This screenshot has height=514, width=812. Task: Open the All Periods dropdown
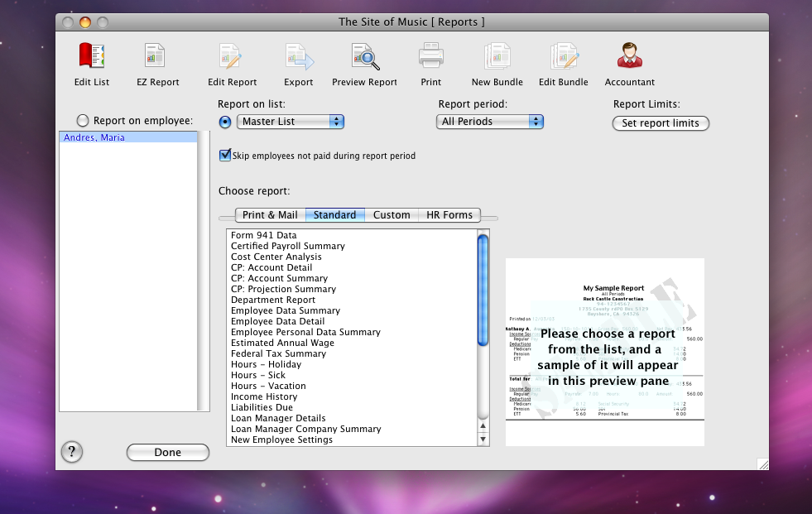[x=490, y=122]
